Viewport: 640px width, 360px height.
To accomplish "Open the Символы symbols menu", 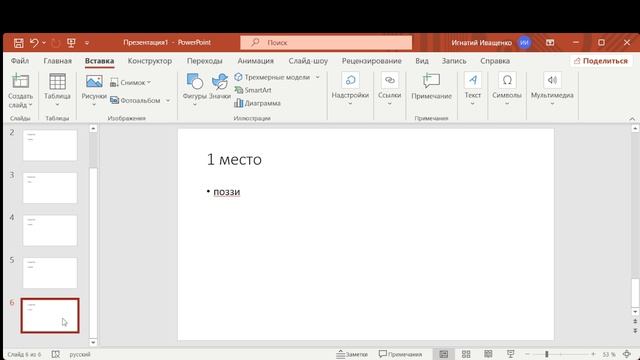I will [507, 89].
